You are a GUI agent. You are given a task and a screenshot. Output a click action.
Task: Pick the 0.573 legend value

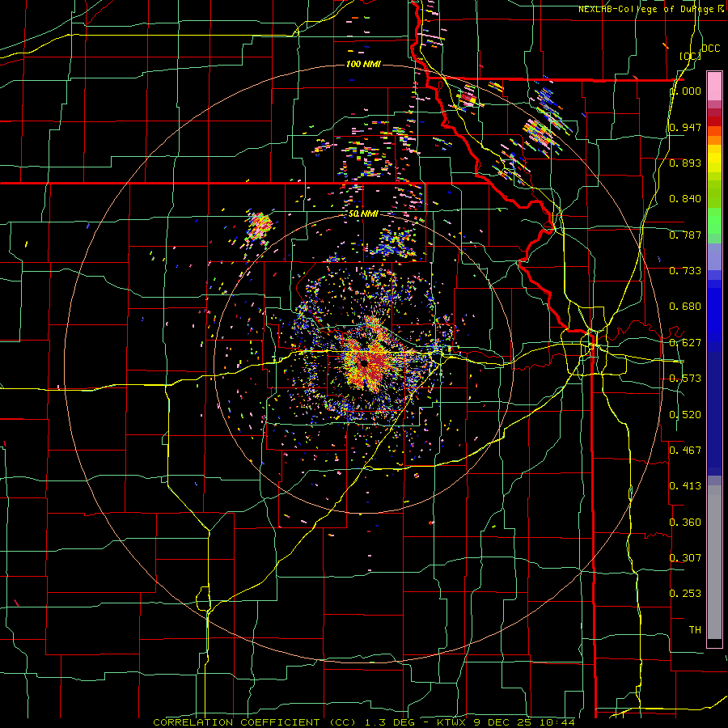(685, 379)
